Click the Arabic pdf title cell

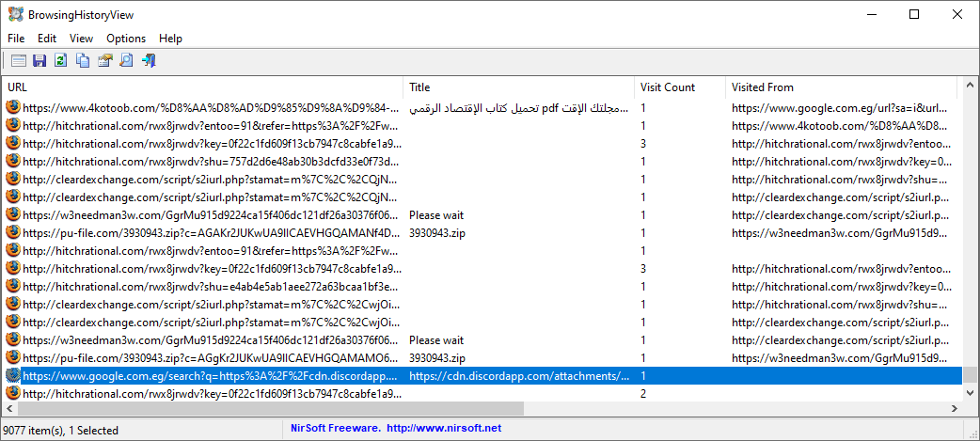point(519,107)
